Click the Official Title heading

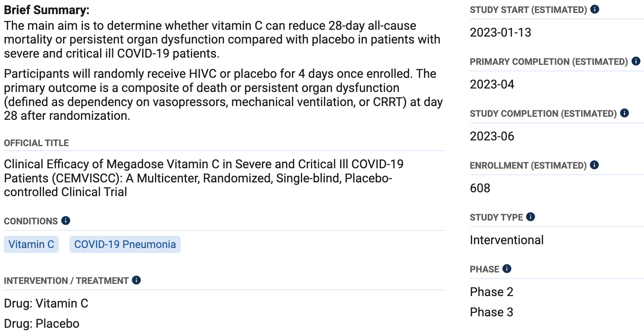tap(36, 143)
